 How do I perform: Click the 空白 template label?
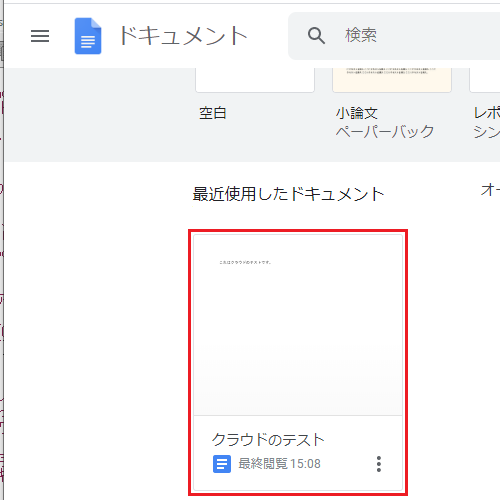213,113
